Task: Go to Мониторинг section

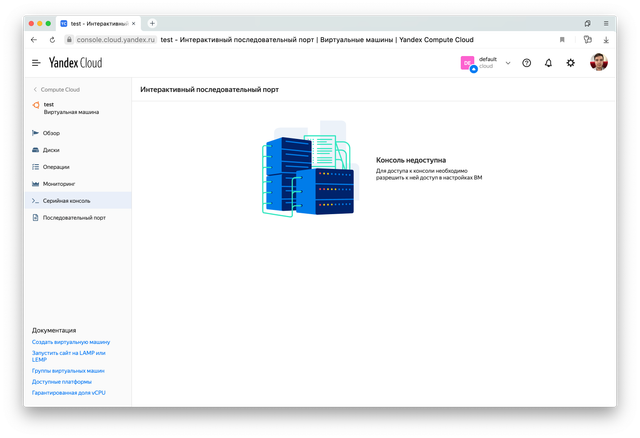Action: tap(62, 183)
